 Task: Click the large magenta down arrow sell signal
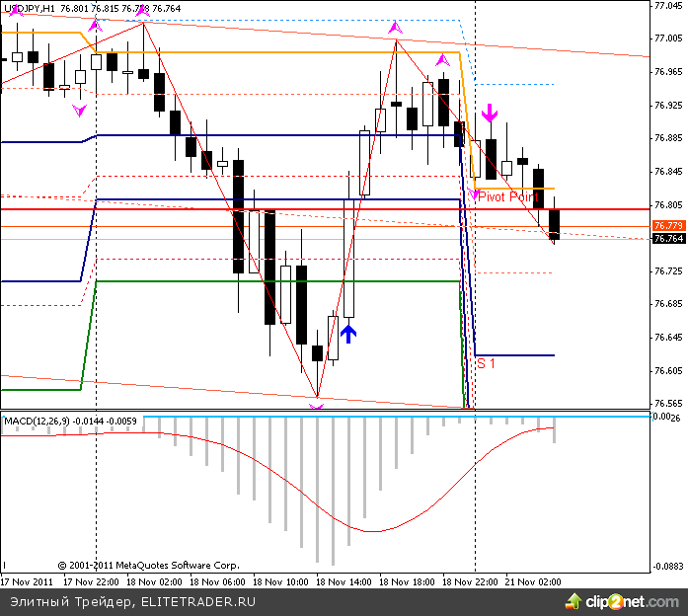pos(490,112)
